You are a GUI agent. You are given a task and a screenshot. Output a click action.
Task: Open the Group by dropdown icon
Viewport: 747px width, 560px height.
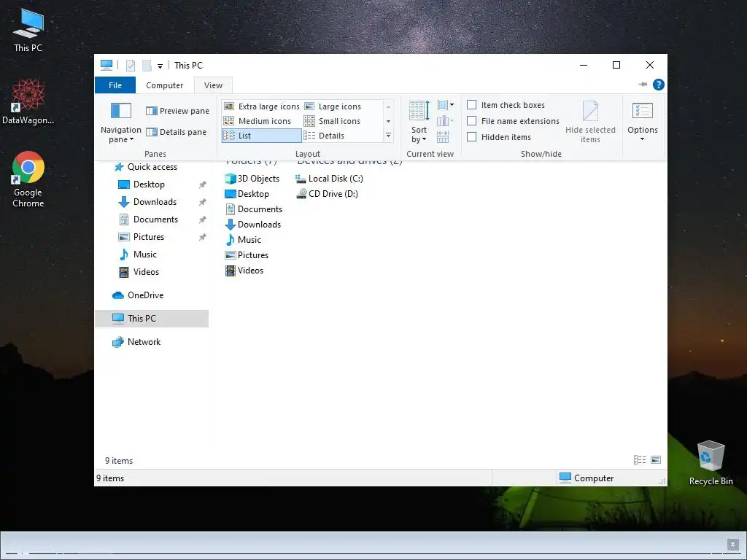tap(445, 105)
